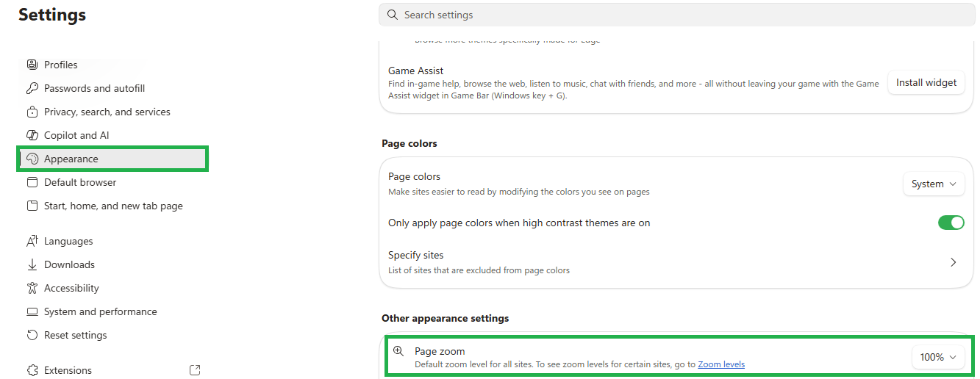This screenshot has height=379, width=980.
Task: Click the Profiles icon in sidebar
Action: click(x=32, y=65)
